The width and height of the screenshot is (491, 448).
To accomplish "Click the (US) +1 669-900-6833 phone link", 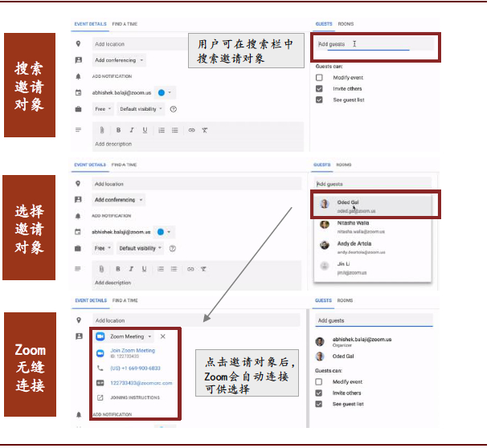I will [135, 369].
